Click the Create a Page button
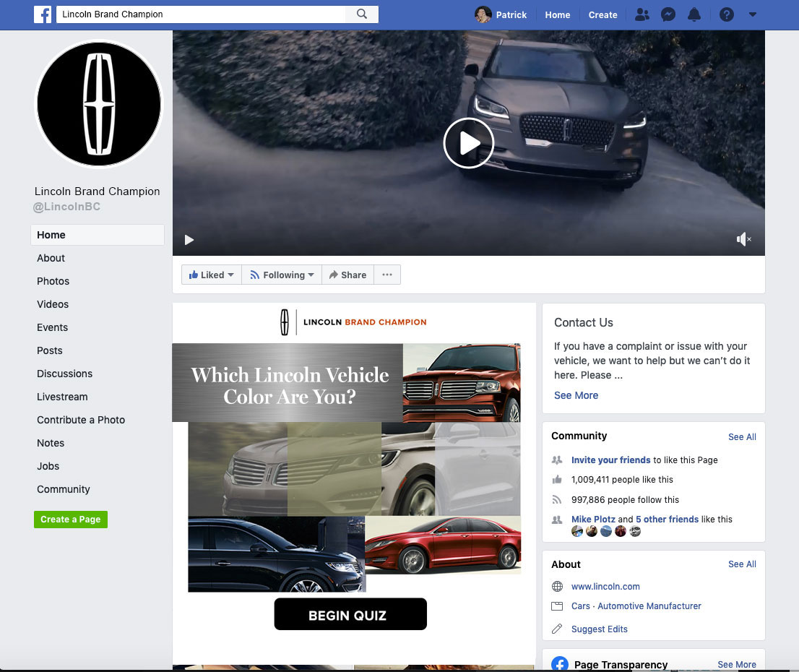 coord(71,519)
